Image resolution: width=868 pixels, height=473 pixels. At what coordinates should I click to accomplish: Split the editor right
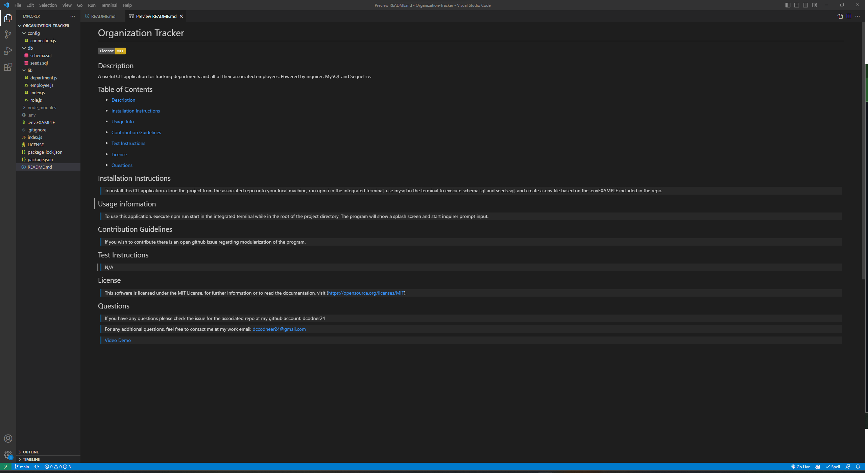[849, 16]
